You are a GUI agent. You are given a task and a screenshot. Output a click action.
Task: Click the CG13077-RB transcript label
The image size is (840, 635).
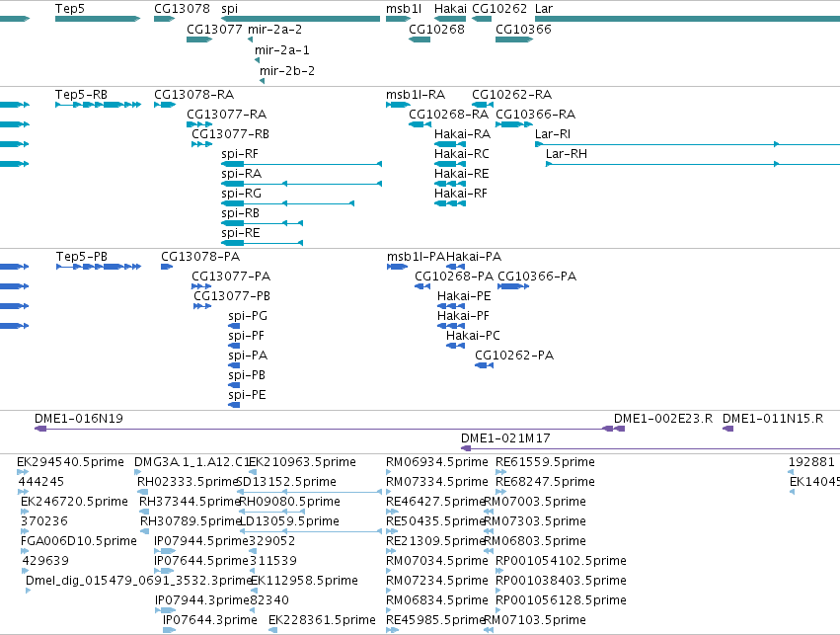click(x=230, y=134)
